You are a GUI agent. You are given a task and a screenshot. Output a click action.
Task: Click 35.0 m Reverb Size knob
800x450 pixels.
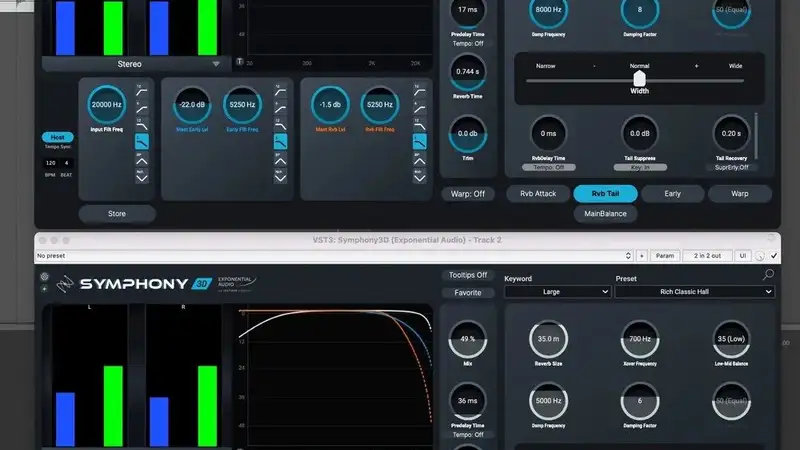tap(548, 339)
